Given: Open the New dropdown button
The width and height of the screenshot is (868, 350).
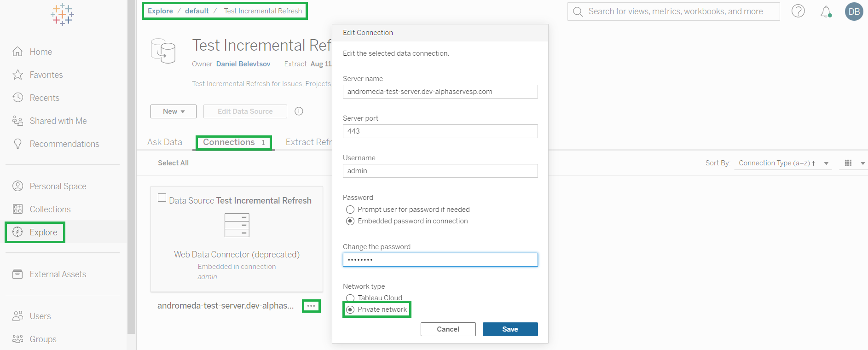Looking at the screenshot, I should point(174,111).
